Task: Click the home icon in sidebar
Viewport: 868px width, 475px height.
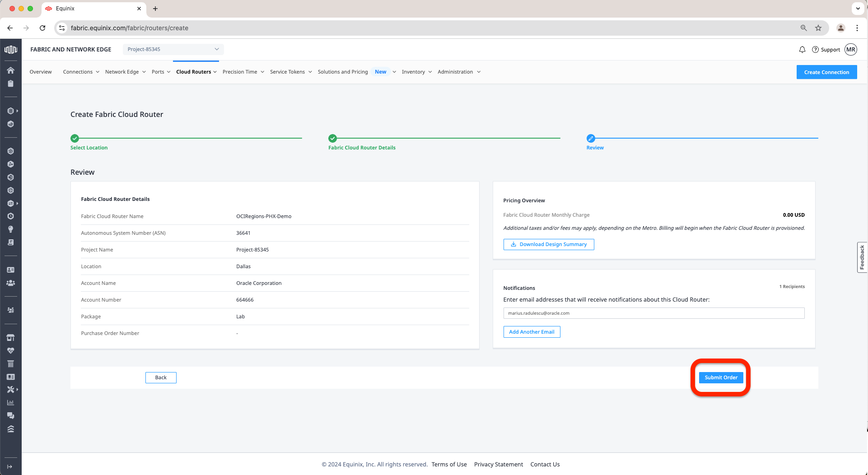Action: click(10, 70)
